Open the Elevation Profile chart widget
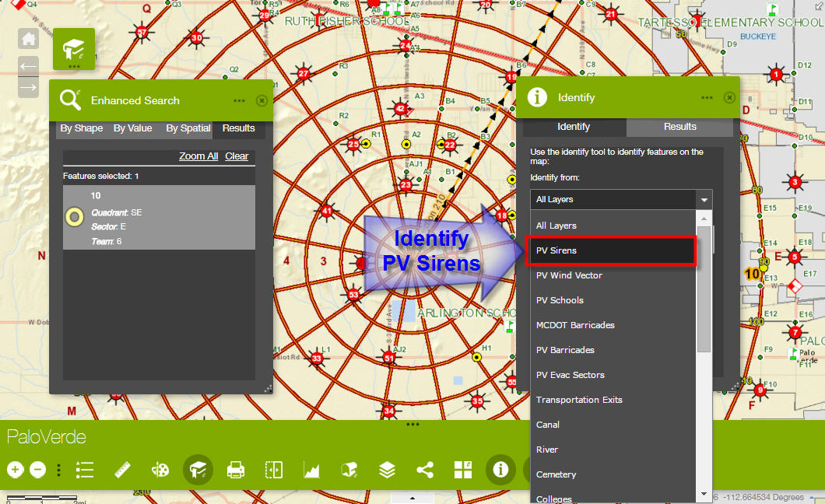This screenshot has height=504, width=825. 311,469
